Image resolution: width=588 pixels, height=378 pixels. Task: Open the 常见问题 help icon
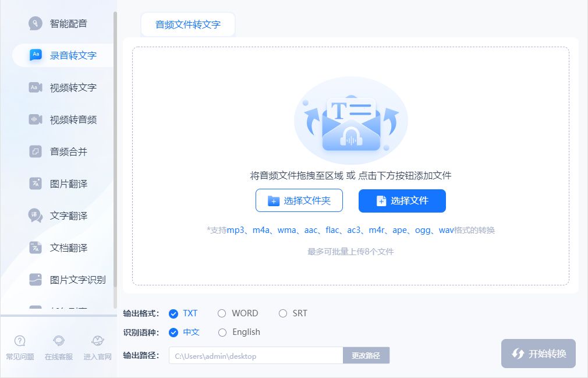(x=19, y=347)
